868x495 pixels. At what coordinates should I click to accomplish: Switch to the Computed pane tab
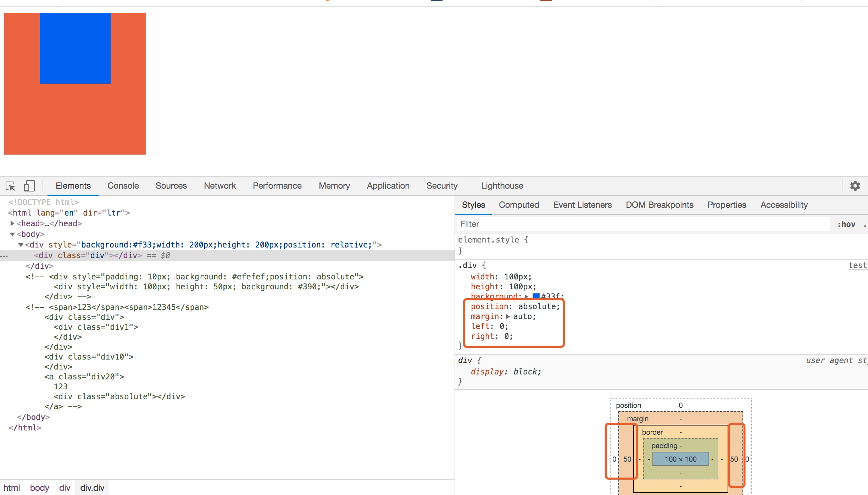pos(519,205)
